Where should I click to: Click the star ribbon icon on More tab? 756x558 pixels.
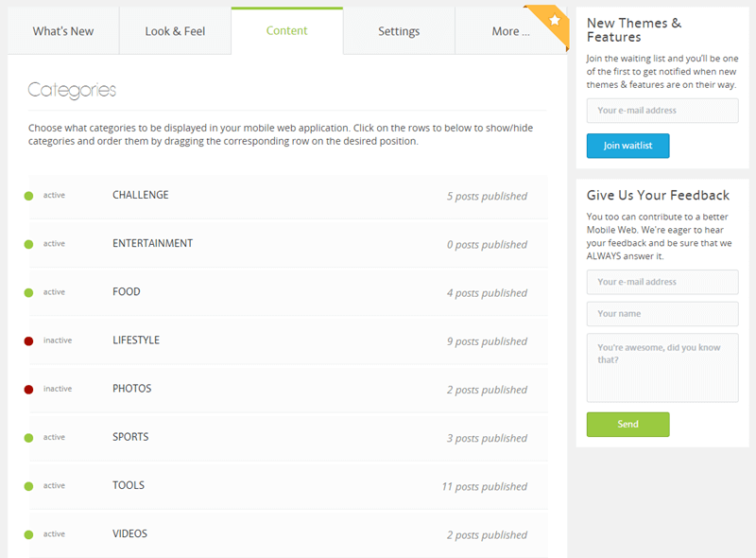point(555,20)
